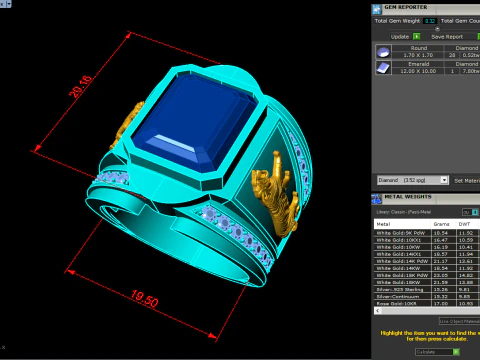480x360 pixels.
Task: Click the Metal Weights scale icon
Action: point(377,199)
